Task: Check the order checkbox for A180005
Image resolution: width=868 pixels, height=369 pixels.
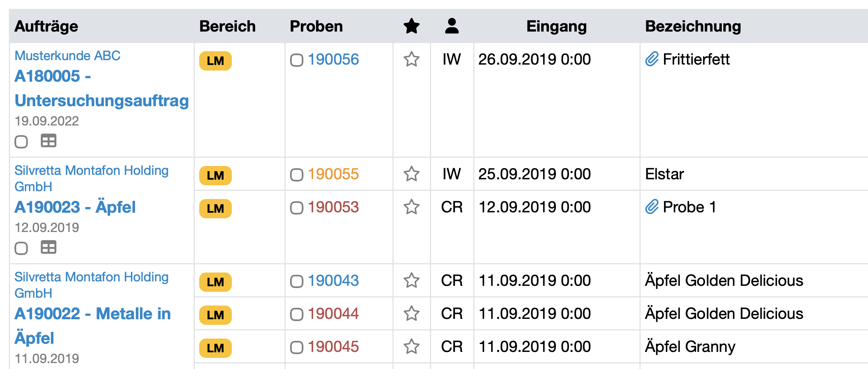Action: pos(21,142)
